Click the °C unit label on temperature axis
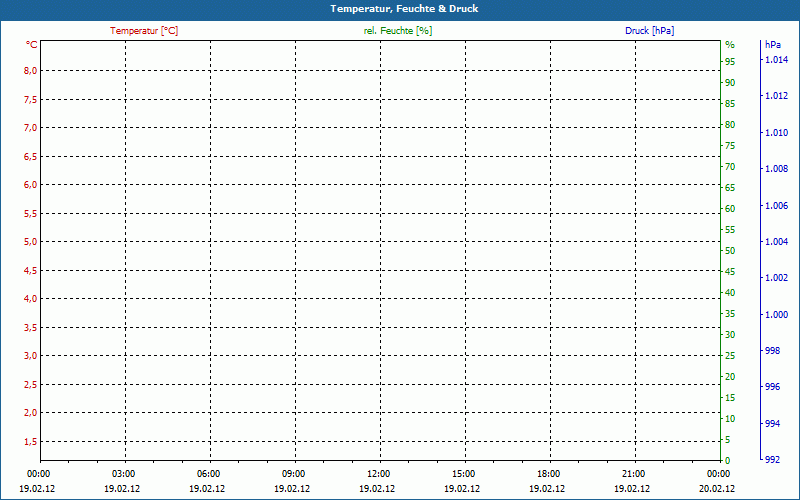This screenshot has width=800, height=500. [x=32, y=45]
